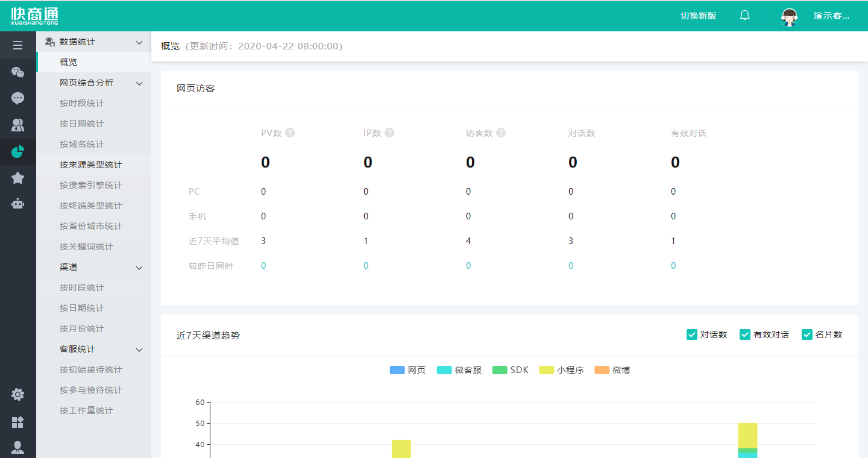Click the visitors people icon in sidebar
868x458 pixels.
coord(18,125)
